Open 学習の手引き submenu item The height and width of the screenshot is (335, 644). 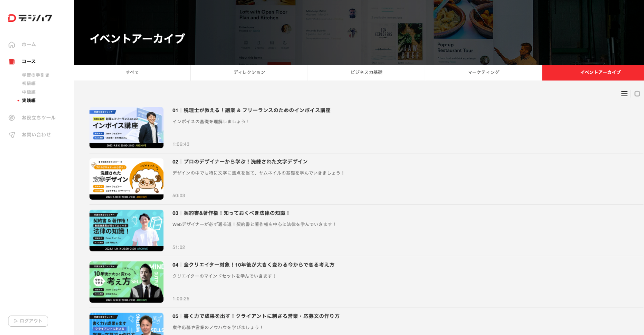(x=36, y=75)
